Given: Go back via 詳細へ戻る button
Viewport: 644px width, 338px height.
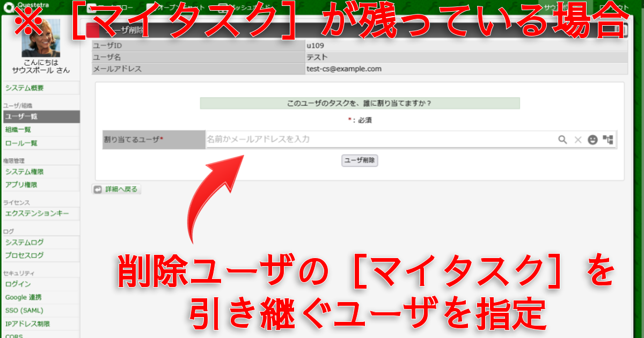Looking at the screenshot, I should tap(116, 189).
